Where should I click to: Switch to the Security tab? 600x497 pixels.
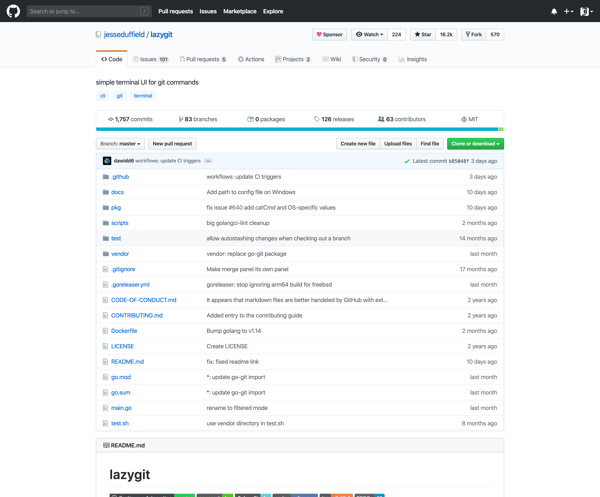click(370, 59)
